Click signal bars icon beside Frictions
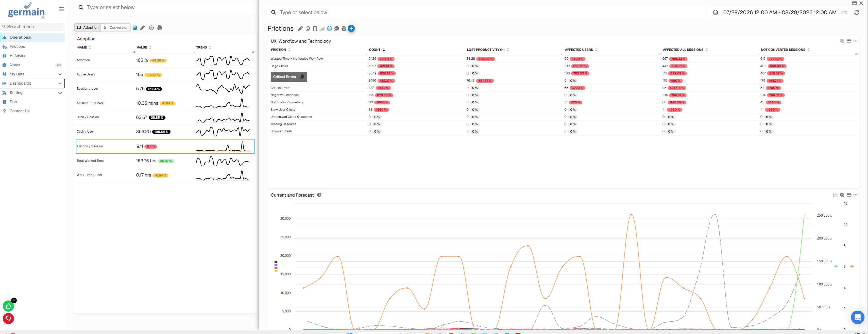 click(322, 29)
